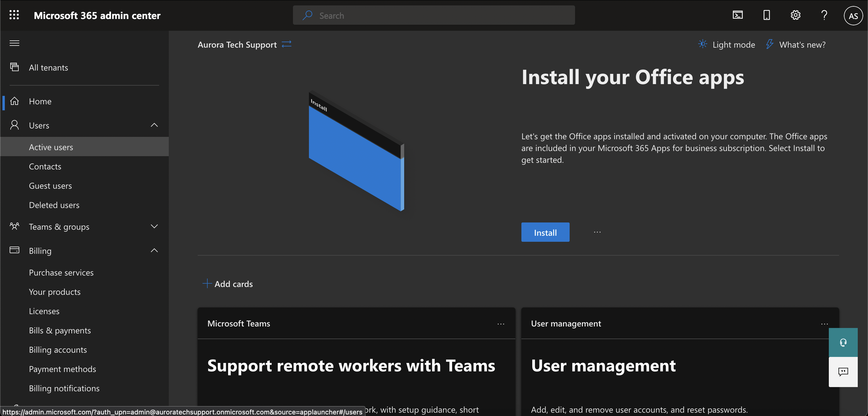Click the search magnifier icon
Screen dimensions: 868x416
click(307, 15)
